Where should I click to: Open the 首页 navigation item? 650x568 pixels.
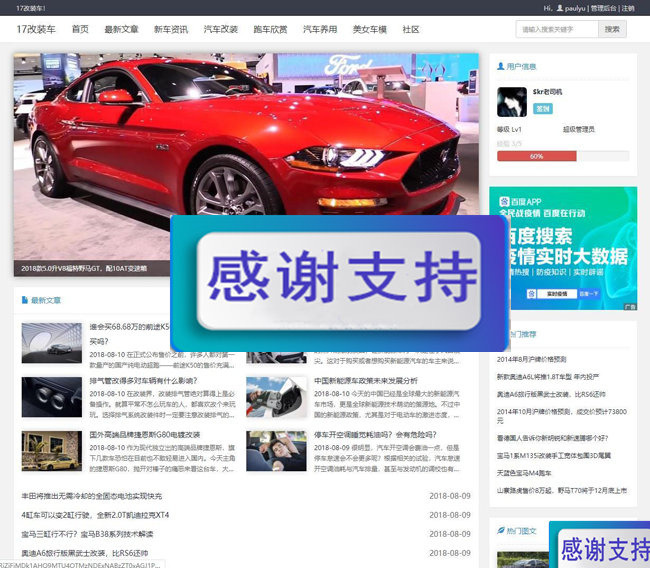coord(80,29)
